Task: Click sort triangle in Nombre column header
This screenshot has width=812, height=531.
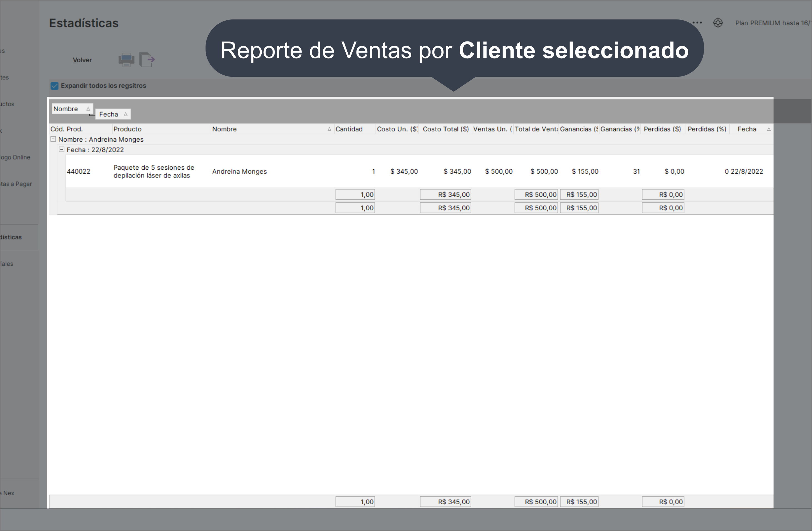Action: pos(329,129)
